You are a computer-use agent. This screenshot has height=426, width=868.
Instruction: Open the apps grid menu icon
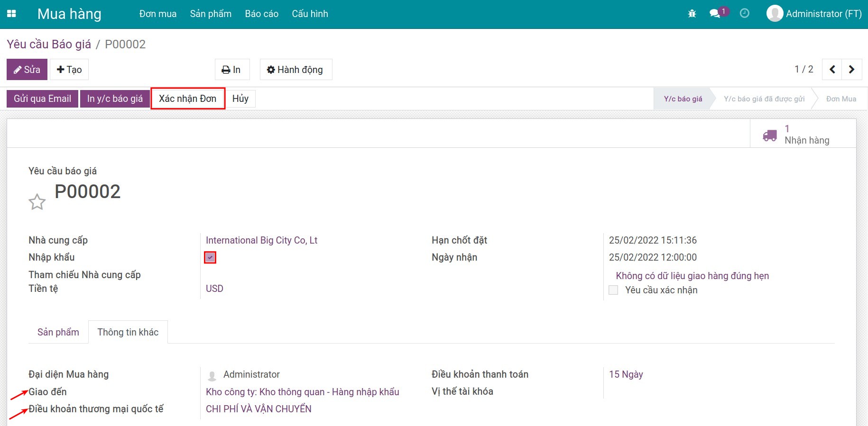click(x=12, y=14)
